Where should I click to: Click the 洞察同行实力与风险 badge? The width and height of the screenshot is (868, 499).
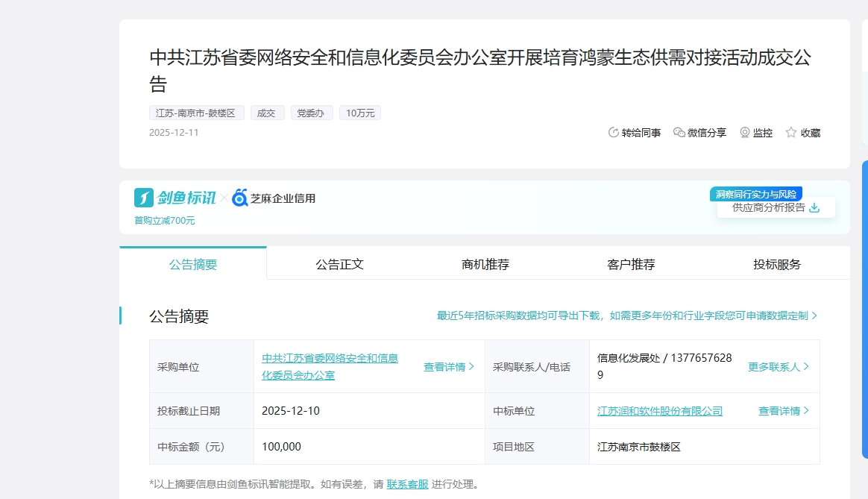[755, 194]
